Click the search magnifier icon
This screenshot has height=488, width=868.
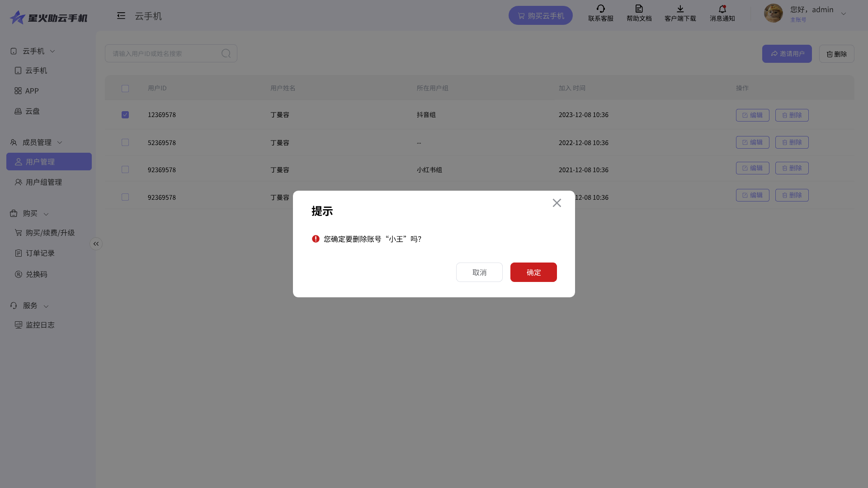pyautogui.click(x=226, y=53)
